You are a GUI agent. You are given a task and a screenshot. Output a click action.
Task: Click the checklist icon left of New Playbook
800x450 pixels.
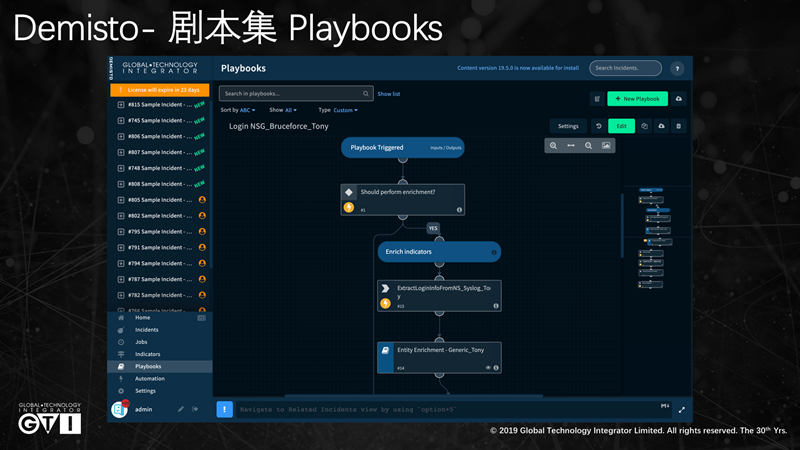(597, 98)
